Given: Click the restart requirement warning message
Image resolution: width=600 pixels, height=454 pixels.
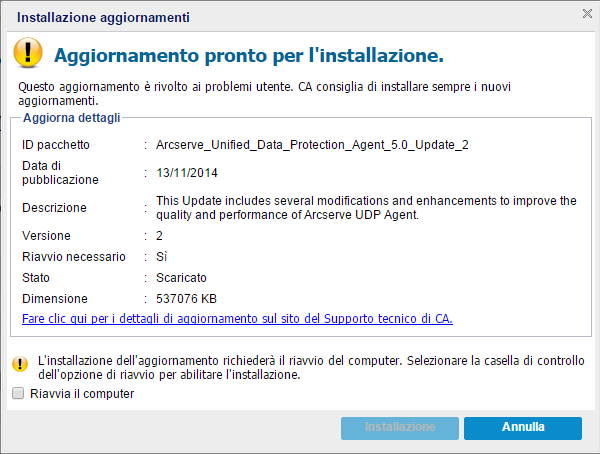Looking at the screenshot, I should (x=306, y=366).
